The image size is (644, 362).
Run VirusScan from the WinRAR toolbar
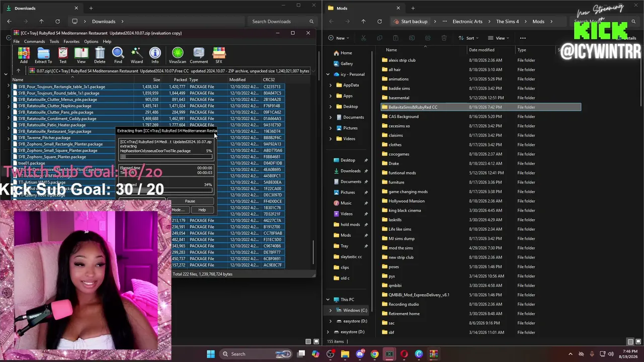tap(178, 55)
